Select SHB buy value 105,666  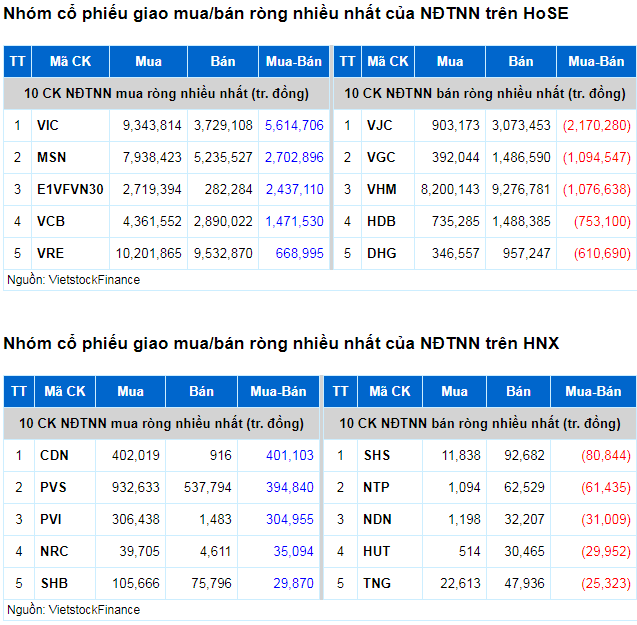click(136, 584)
